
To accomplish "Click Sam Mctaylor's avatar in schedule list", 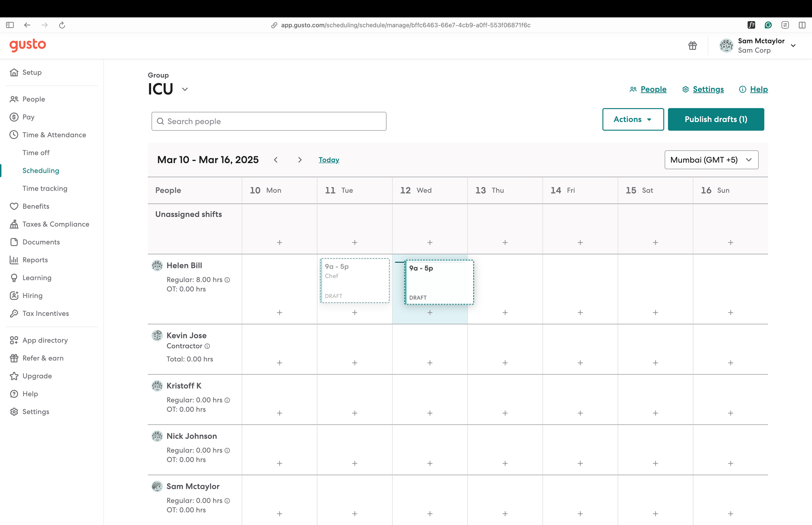I will (x=157, y=486).
